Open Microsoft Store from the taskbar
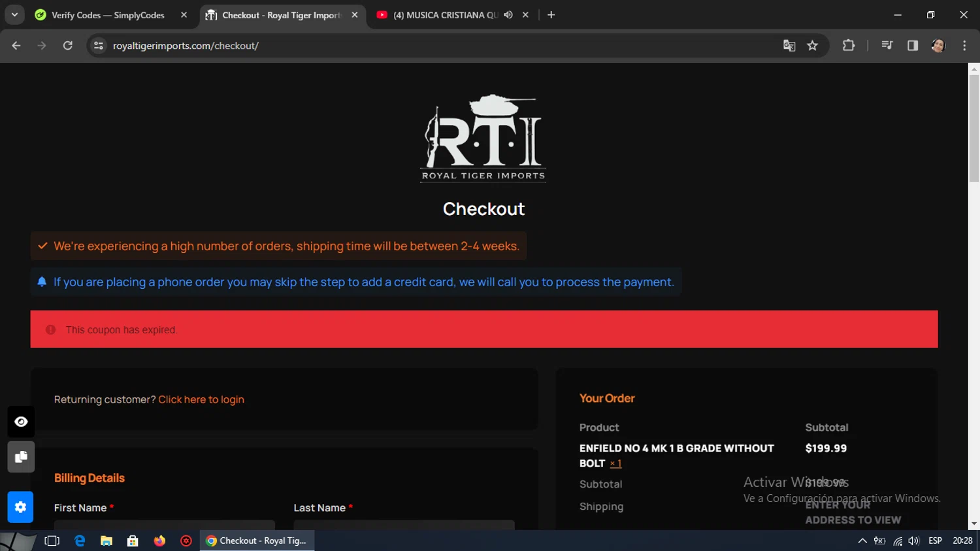Image resolution: width=980 pixels, height=551 pixels. 133,541
